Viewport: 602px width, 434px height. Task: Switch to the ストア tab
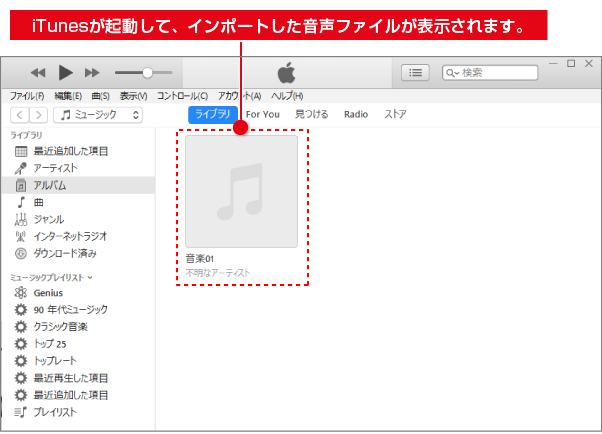[395, 114]
